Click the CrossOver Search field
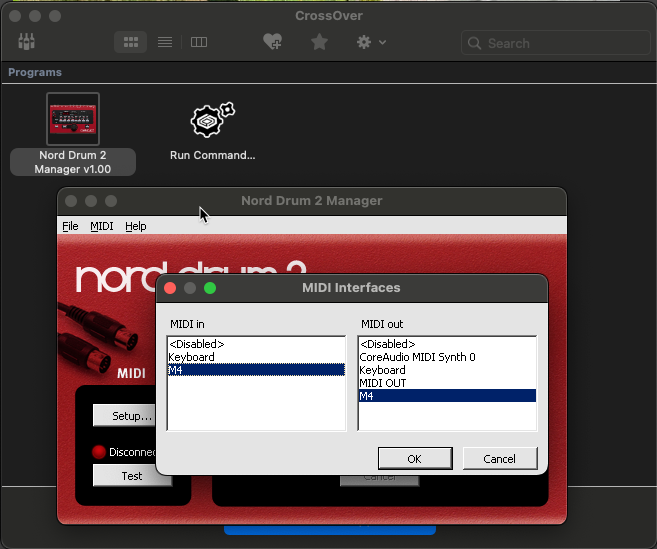Viewport: 657px width, 549px height. point(556,43)
